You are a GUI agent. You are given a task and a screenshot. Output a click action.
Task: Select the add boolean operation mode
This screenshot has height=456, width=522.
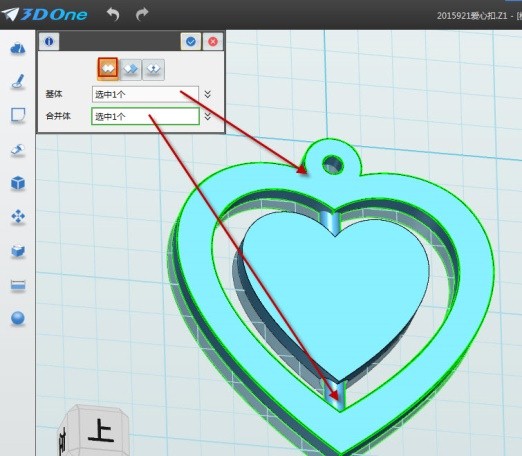pos(108,69)
